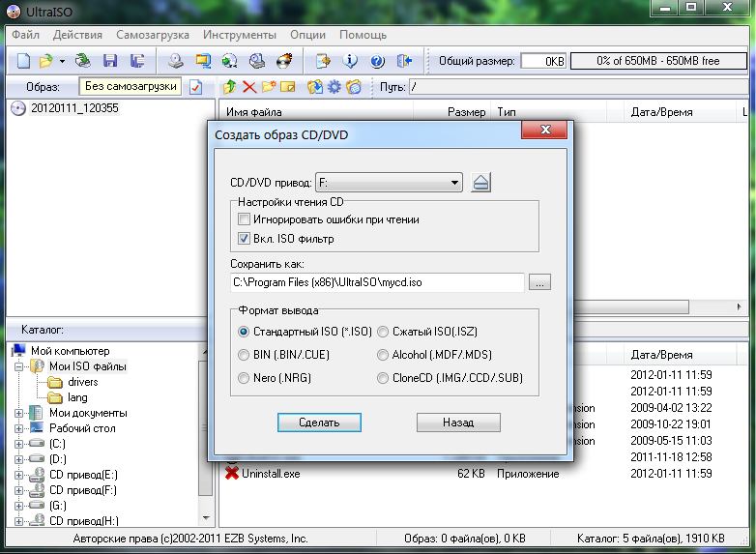Screen dimensions: 756x554
Task: Expand 'Рабочий стол' tree node
Action: [x=18, y=428]
